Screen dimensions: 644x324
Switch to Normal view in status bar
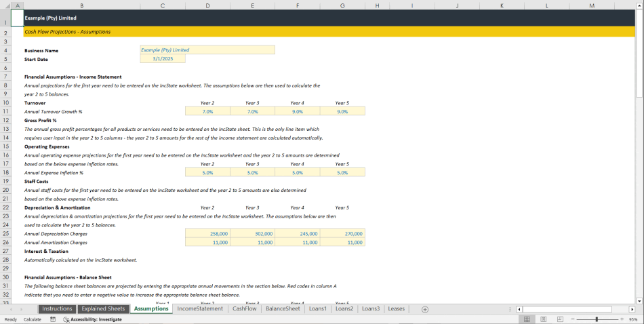[526, 319]
